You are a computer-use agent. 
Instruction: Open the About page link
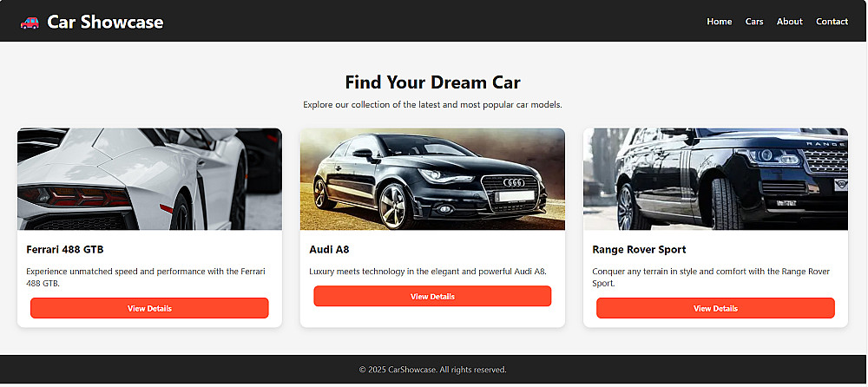pos(789,22)
